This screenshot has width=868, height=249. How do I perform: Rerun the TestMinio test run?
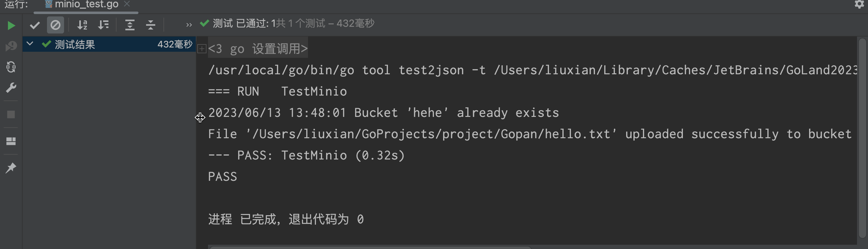tap(11, 25)
